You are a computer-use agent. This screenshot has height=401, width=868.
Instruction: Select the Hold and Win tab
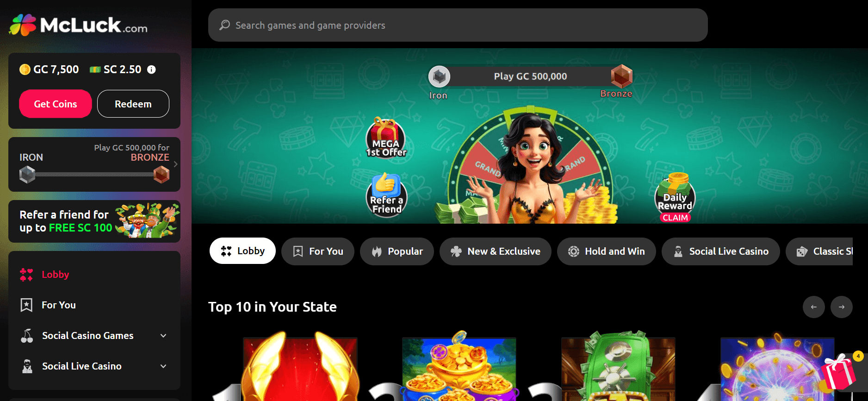pos(606,251)
